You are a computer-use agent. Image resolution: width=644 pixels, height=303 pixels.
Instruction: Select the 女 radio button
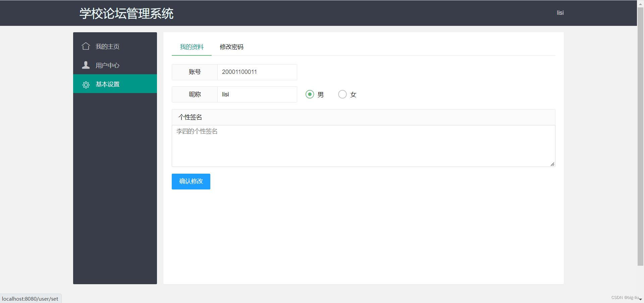342,94
